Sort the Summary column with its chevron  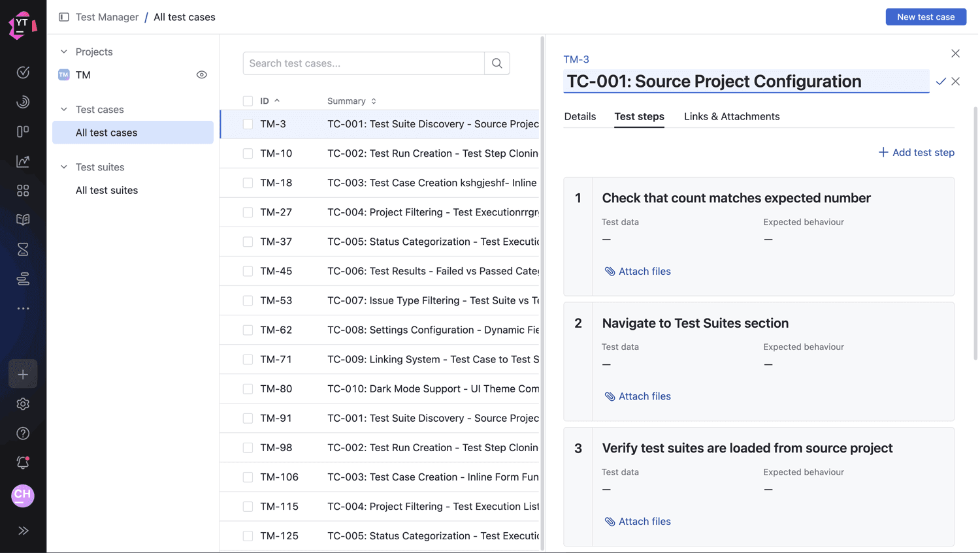(372, 101)
